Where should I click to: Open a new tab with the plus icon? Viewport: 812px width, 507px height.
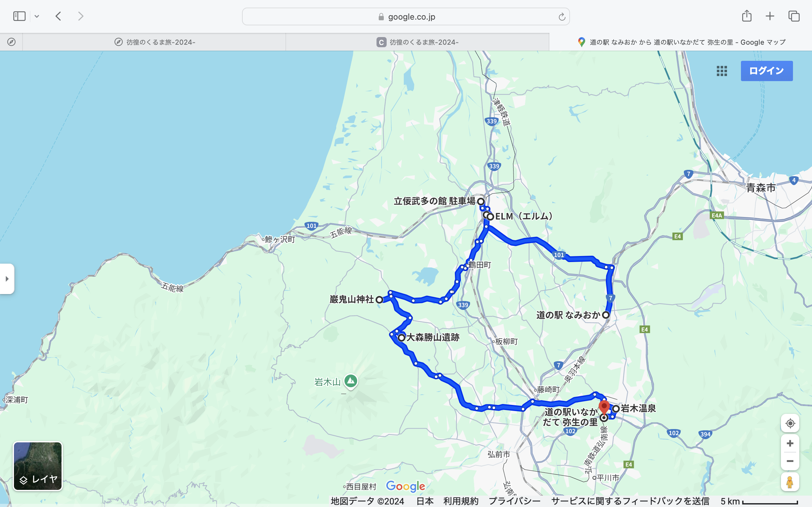tap(770, 16)
